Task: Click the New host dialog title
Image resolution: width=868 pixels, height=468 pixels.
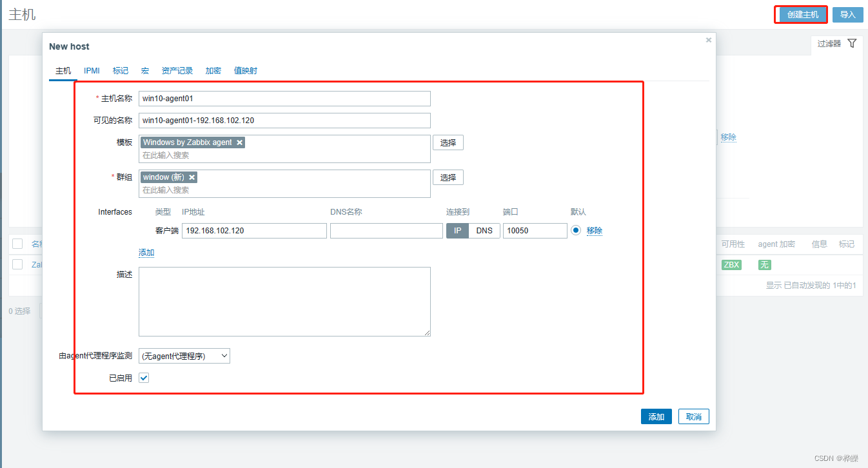Action: pos(69,46)
